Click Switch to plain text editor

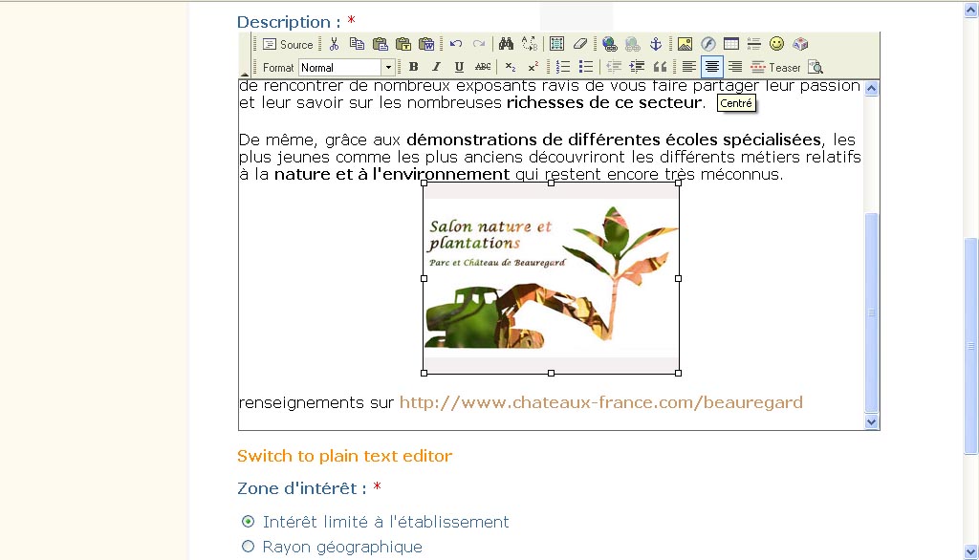click(x=344, y=456)
